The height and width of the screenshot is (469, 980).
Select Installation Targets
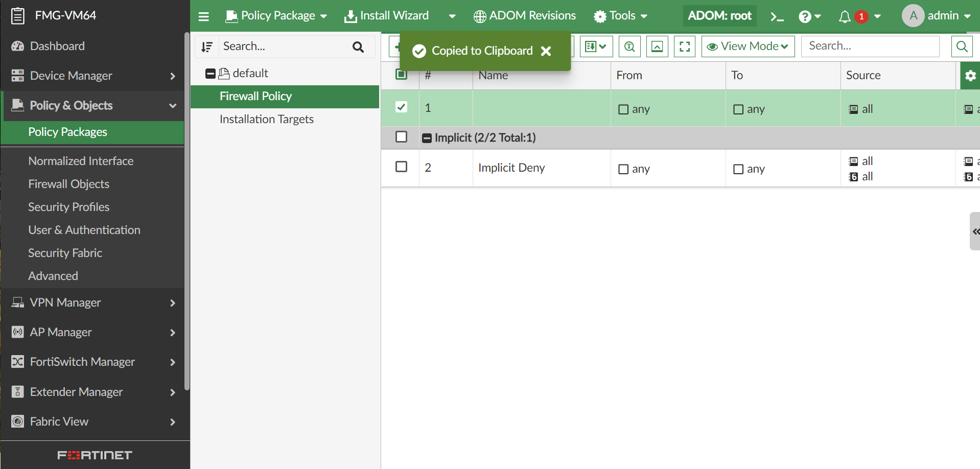tap(266, 119)
